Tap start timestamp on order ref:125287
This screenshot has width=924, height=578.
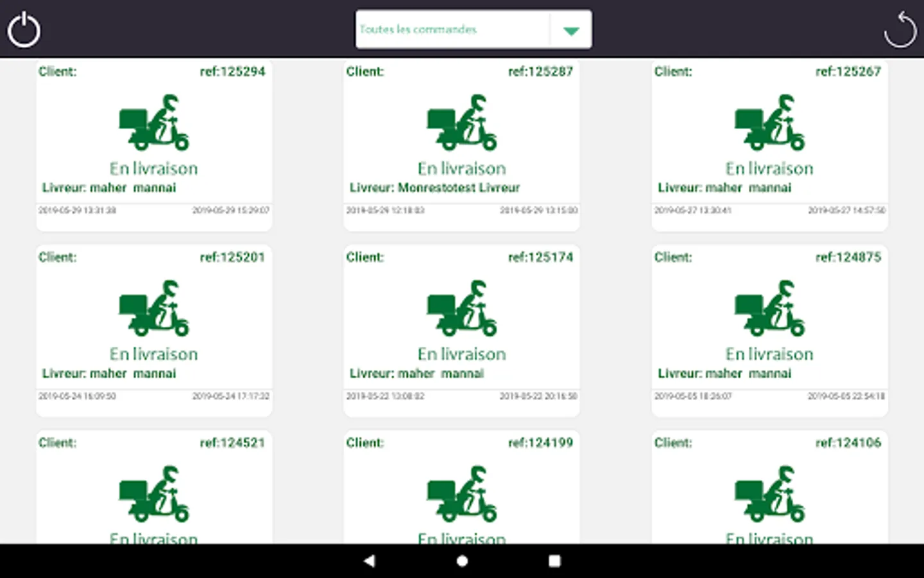pyautogui.click(x=385, y=210)
